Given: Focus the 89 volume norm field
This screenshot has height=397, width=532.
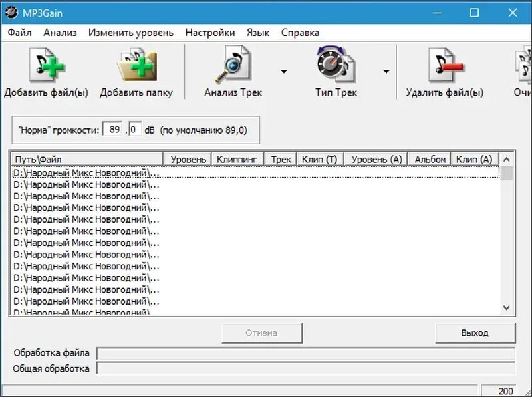Looking at the screenshot, I should point(112,130).
